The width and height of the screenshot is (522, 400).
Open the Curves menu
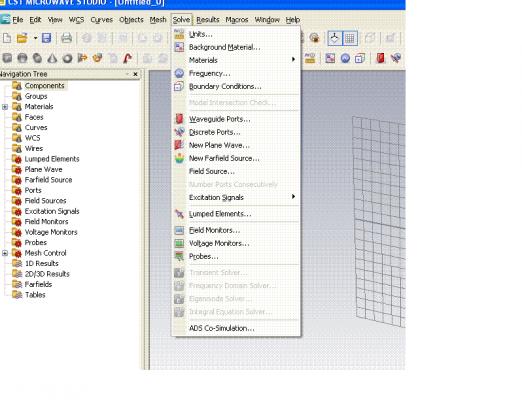102,20
